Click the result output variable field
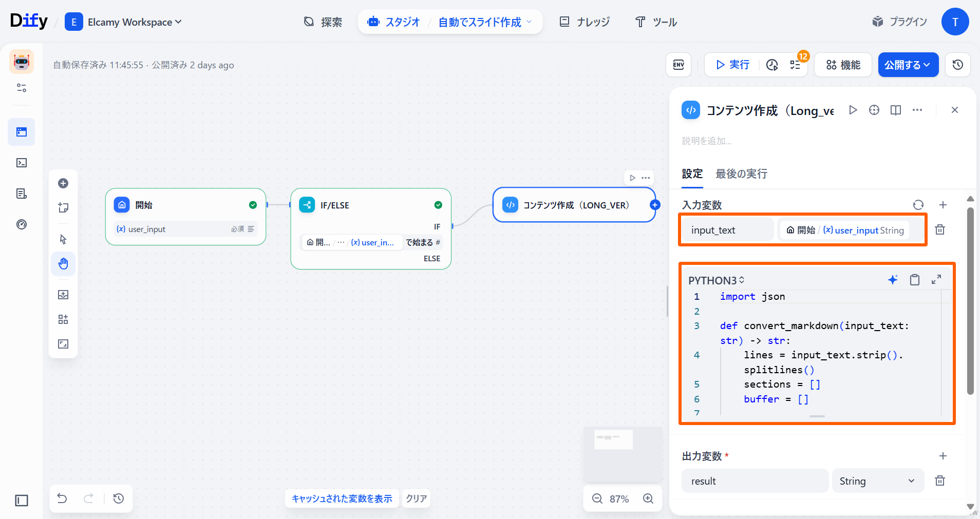 click(x=755, y=481)
